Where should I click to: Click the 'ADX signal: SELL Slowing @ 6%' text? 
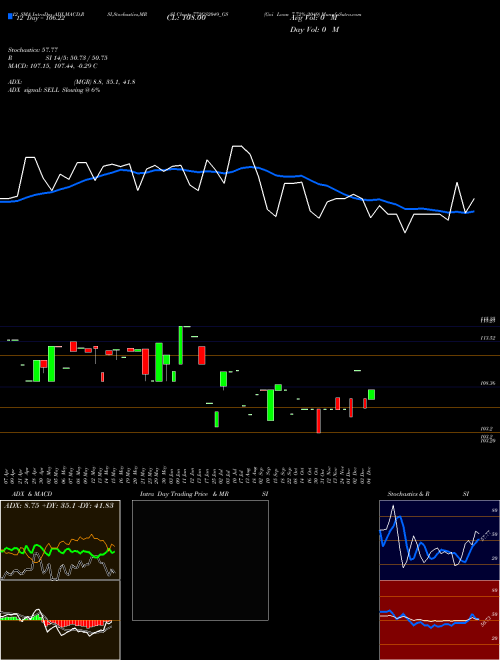tap(54, 90)
